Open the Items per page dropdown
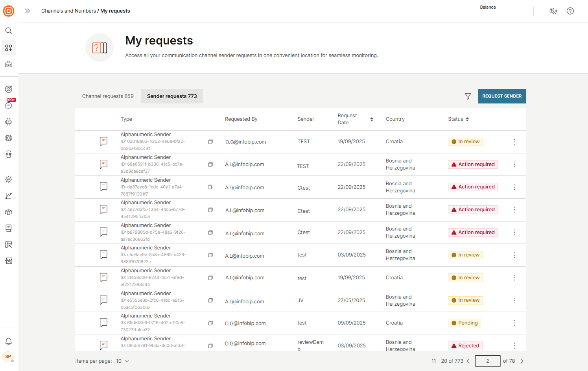The image size is (588, 371). click(x=123, y=361)
